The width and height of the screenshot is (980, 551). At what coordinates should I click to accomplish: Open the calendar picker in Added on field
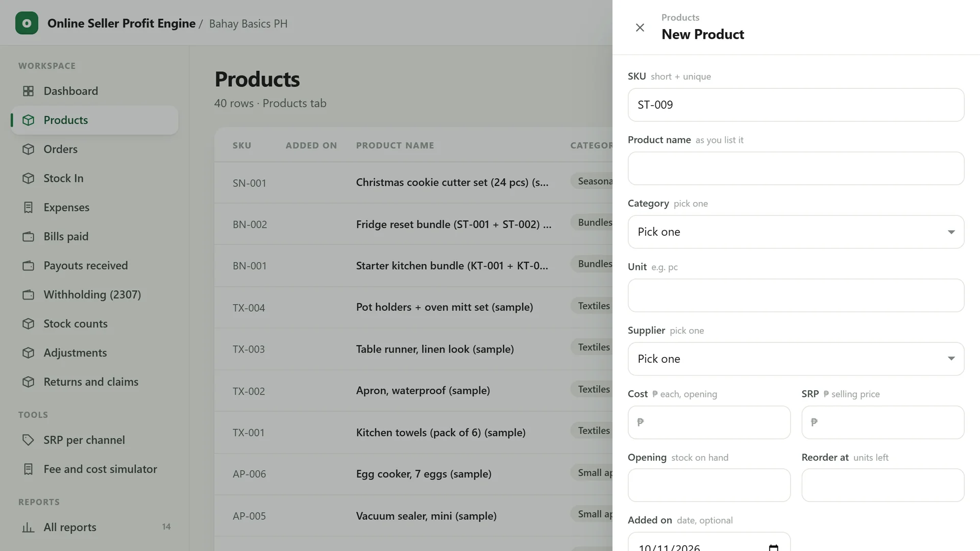(773, 547)
